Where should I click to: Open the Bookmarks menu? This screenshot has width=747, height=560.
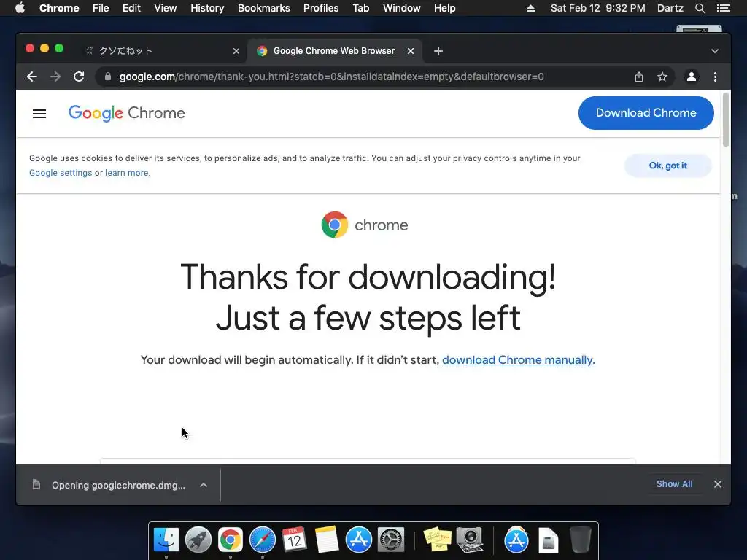pos(263,8)
